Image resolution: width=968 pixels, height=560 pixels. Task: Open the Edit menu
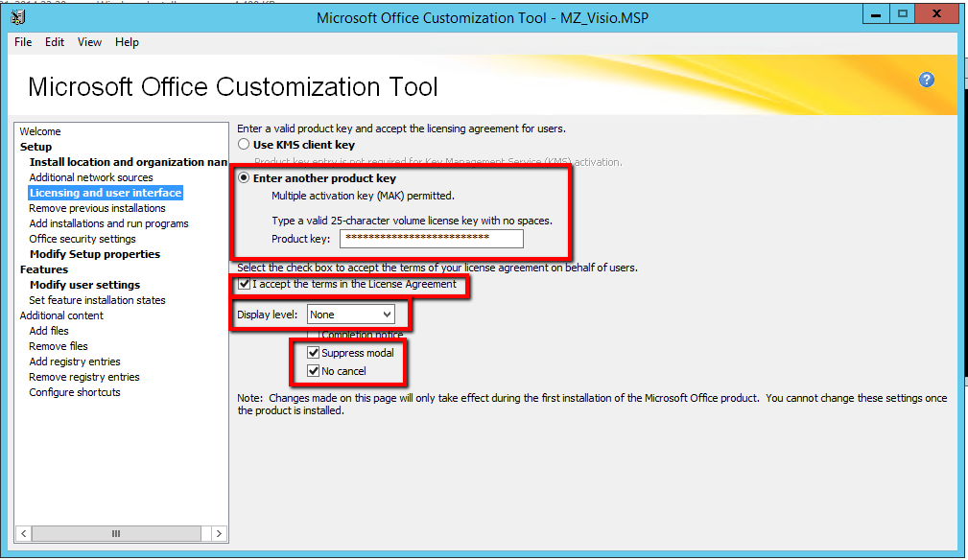point(55,42)
